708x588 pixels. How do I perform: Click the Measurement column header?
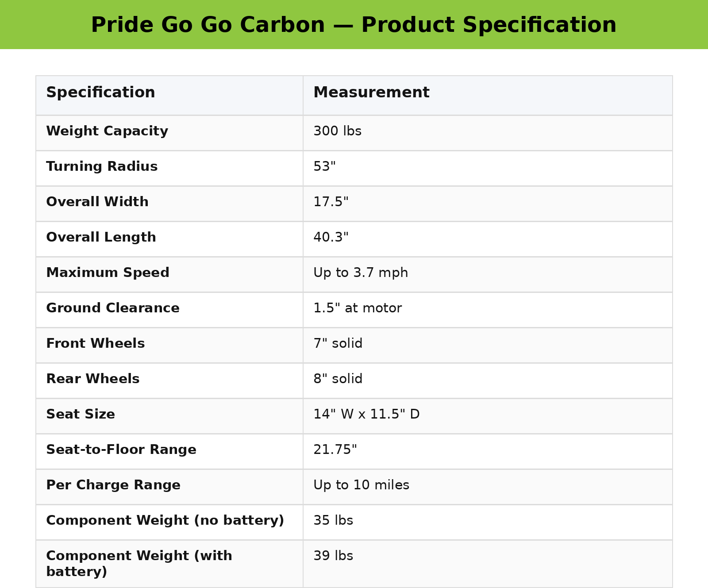click(x=371, y=93)
